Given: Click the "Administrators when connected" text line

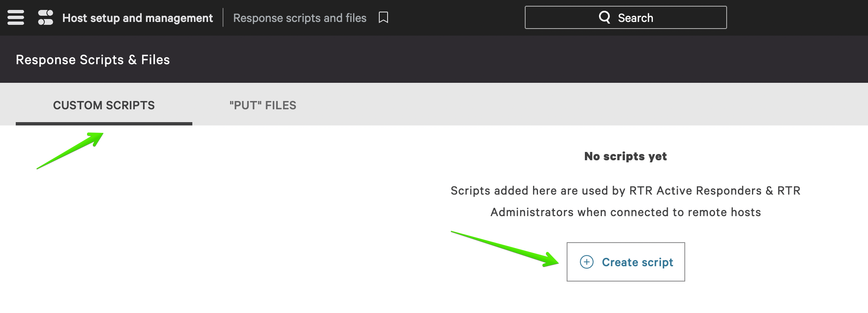Looking at the screenshot, I should (x=625, y=212).
